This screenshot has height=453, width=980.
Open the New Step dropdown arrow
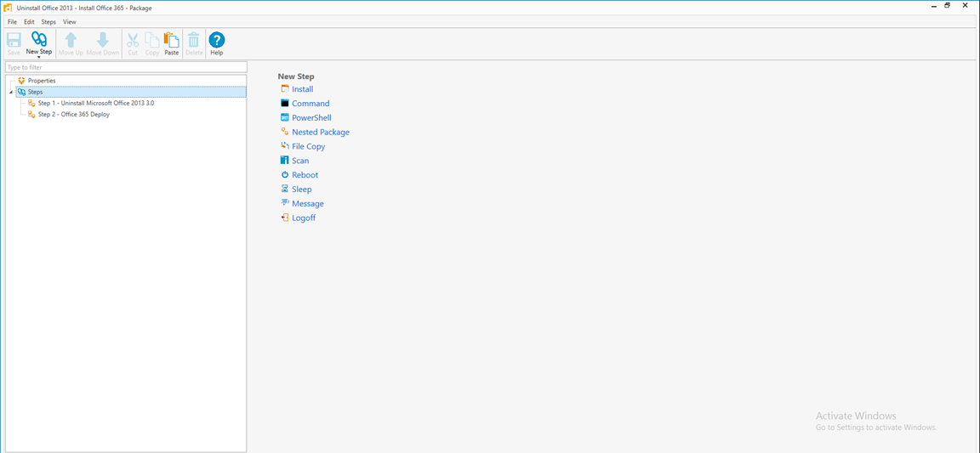coord(39,57)
